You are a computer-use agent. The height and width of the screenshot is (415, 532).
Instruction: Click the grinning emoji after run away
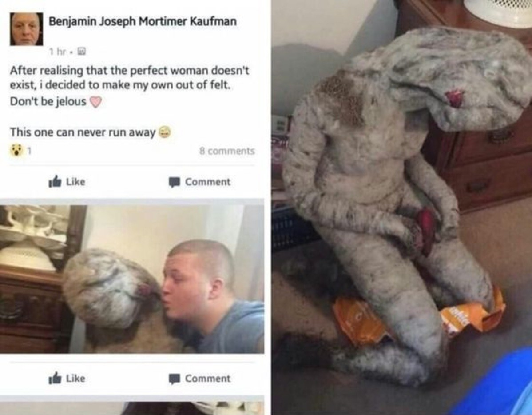pos(164,132)
